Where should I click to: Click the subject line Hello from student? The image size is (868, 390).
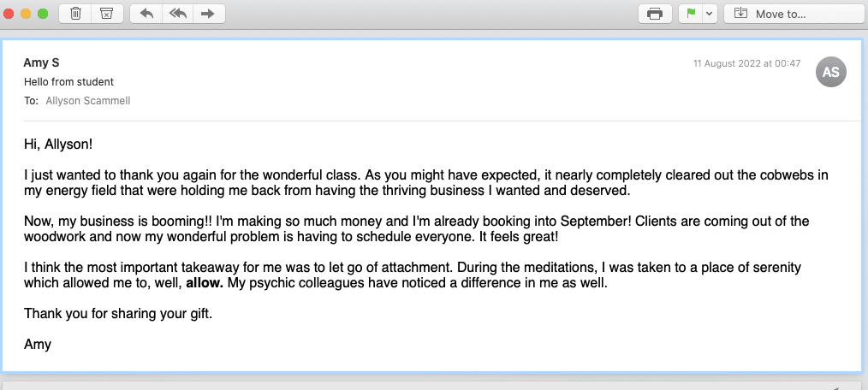pyautogui.click(x=68, y=82)
